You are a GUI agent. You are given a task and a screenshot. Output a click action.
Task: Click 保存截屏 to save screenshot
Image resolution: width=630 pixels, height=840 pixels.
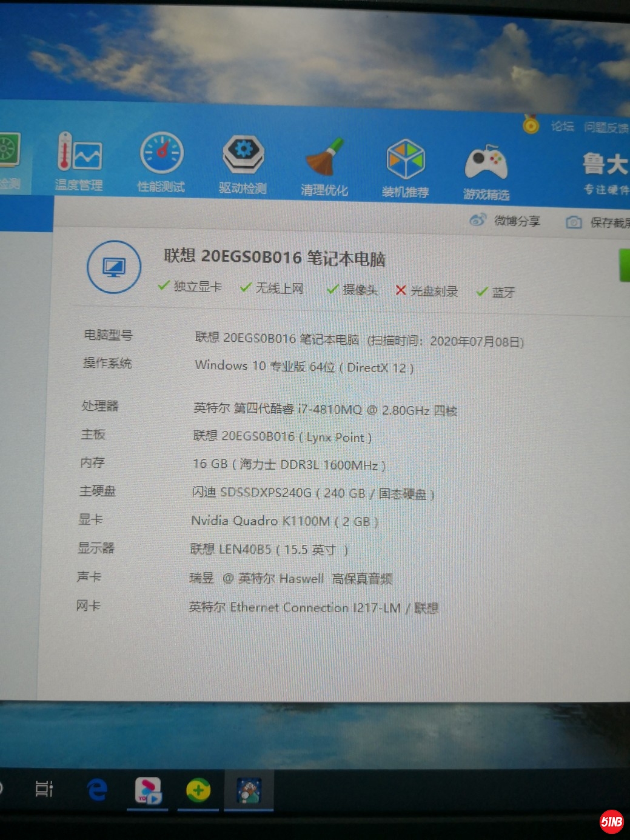pyautogui.click(x=598, y=222)
